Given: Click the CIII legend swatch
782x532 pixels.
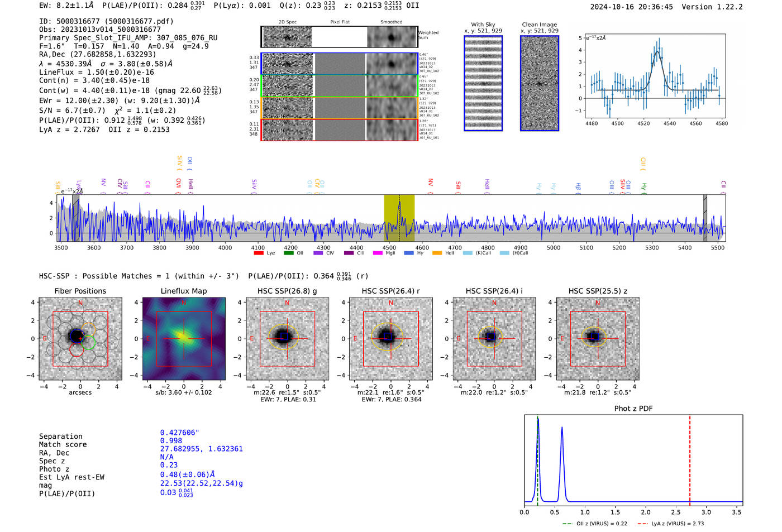Looking at the screenshot, I should [x=349, y=253].
